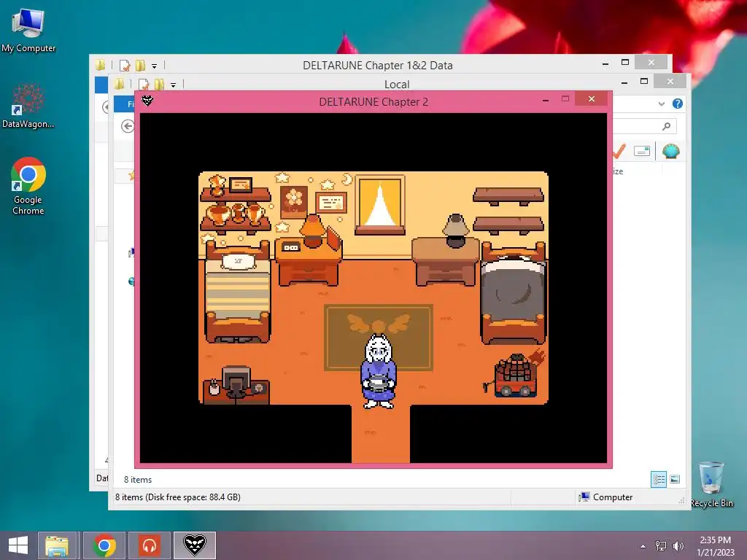The image size is (747, 560).
Task: Launch Google Chrome from the desktop shortcut
Action: (28, 186)
